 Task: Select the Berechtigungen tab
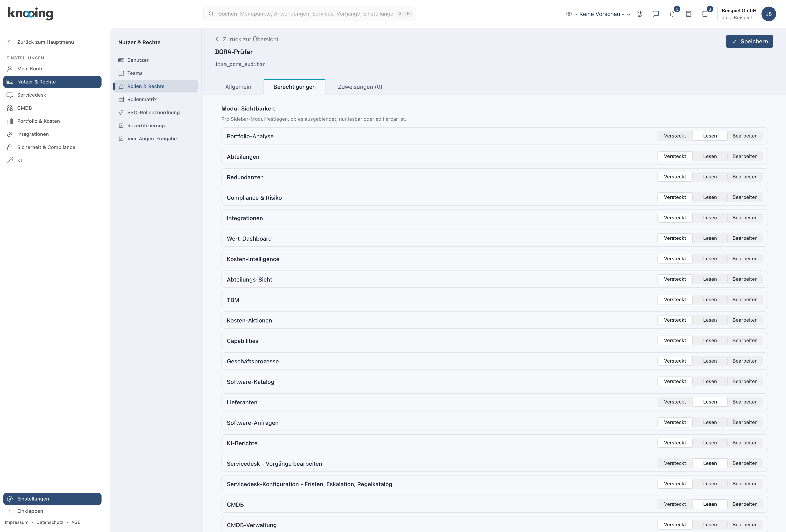[294, 87]
